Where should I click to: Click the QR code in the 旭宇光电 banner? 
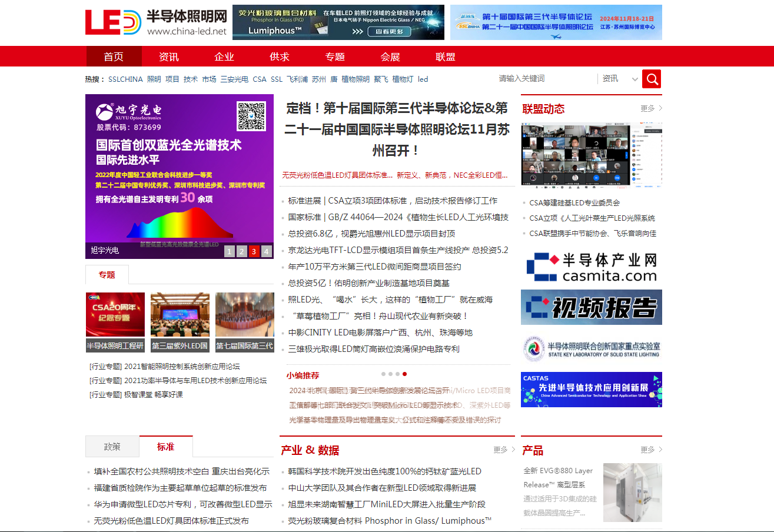click(x=251, y=116)
